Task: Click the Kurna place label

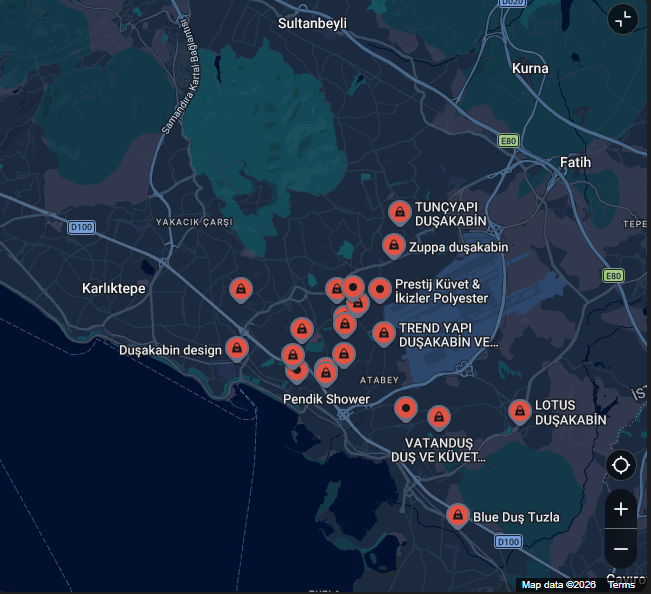Action: 530,68
